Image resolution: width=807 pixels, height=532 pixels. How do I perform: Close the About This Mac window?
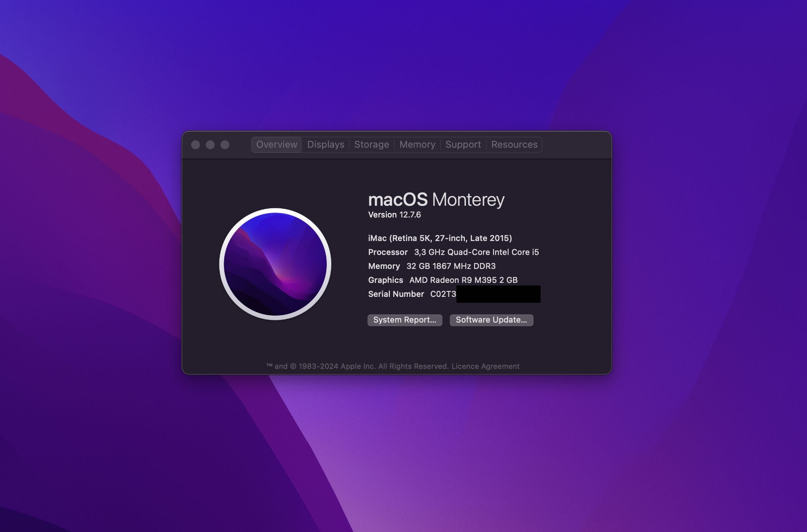point(196,145)
